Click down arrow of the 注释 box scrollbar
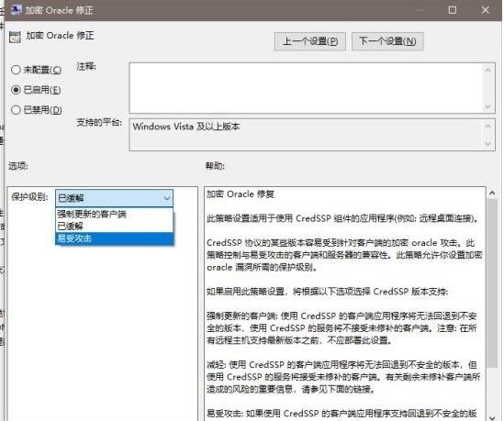This screenshot has height=421, width=504. pos(487,106)
